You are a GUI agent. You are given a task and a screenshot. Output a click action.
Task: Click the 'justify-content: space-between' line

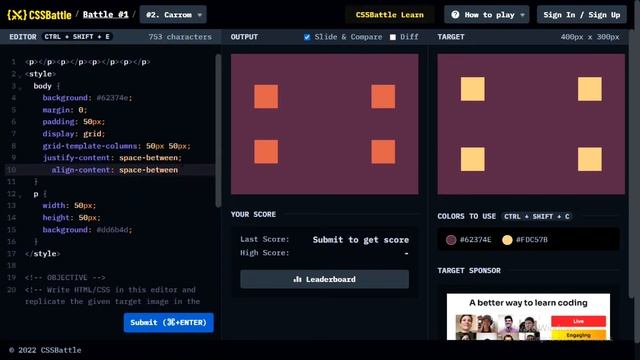[x=112, y=158]
